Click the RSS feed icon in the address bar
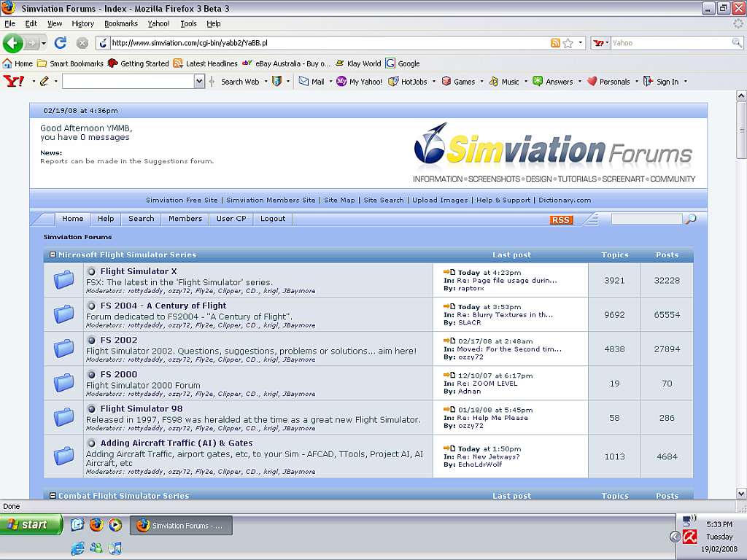 click(x=555, y=43)
